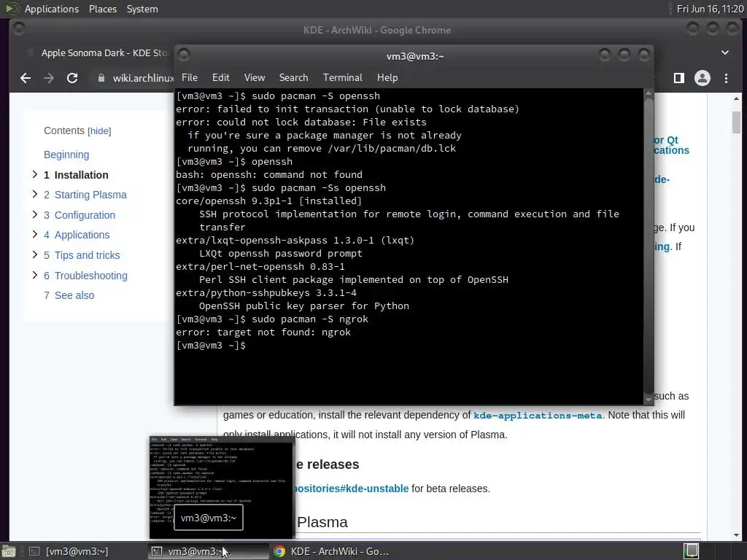This screenshot has width=747, height=560.
Task: Open the kde-applications-meta package link
Action: tap(538, 416)
